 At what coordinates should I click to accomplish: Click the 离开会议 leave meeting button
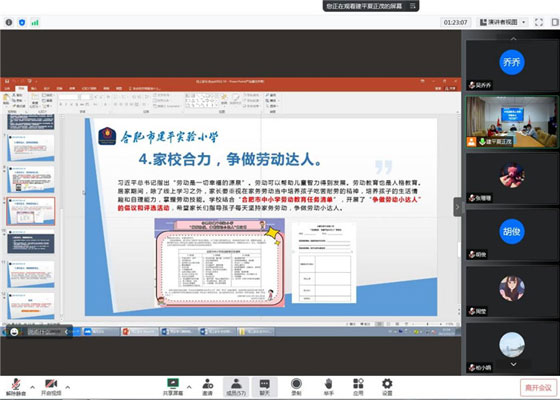[539, 388]
